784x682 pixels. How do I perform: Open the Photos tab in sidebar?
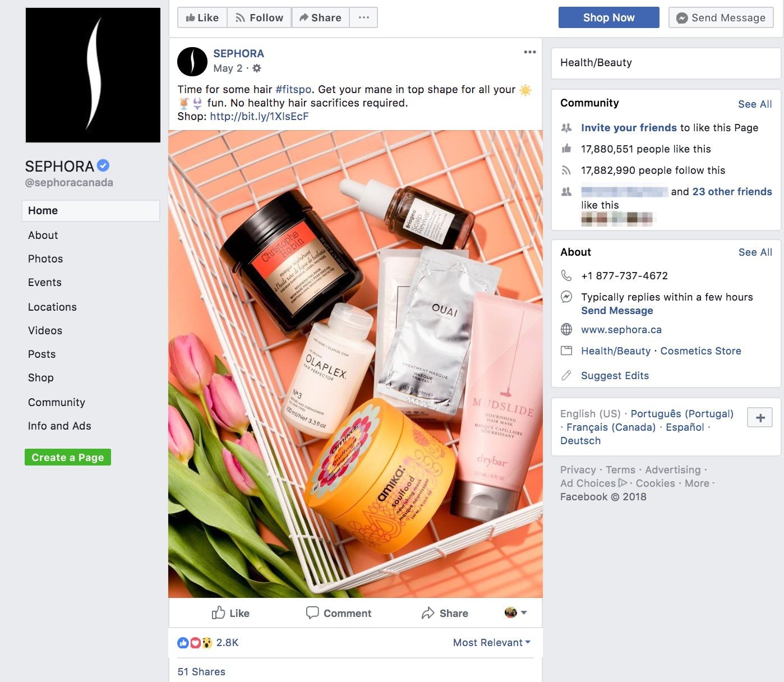(x=45, y=259)
